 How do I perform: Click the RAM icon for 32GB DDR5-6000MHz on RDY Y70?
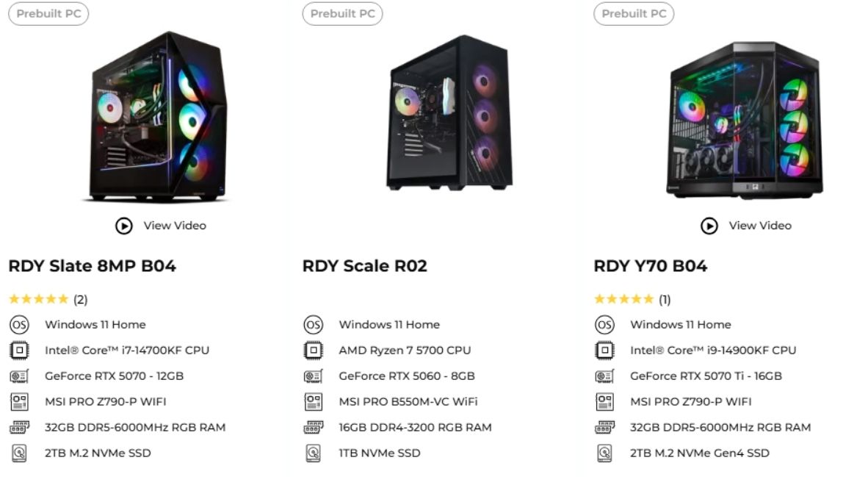604,427
